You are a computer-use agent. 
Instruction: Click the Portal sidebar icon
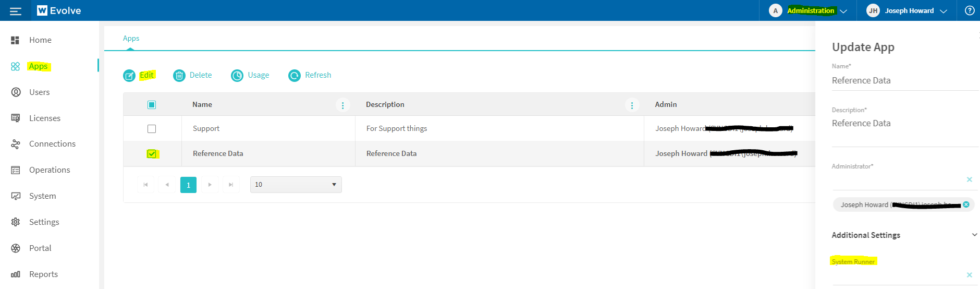point(16,248)
